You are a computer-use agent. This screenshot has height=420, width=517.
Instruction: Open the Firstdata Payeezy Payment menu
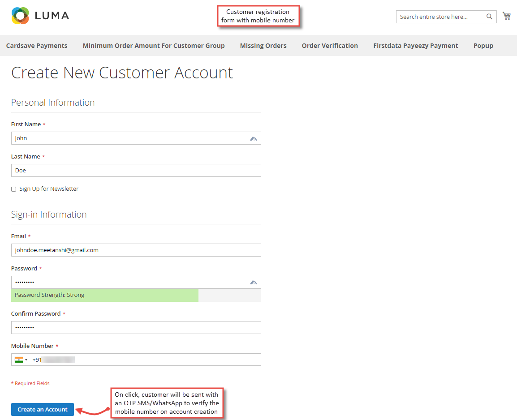click(x=415, y=45)
